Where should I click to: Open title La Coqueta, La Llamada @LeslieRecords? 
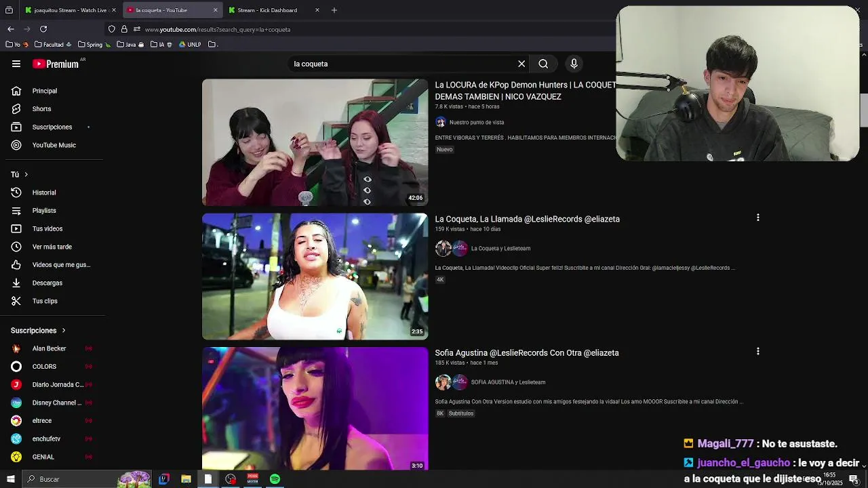coord(527,219)
